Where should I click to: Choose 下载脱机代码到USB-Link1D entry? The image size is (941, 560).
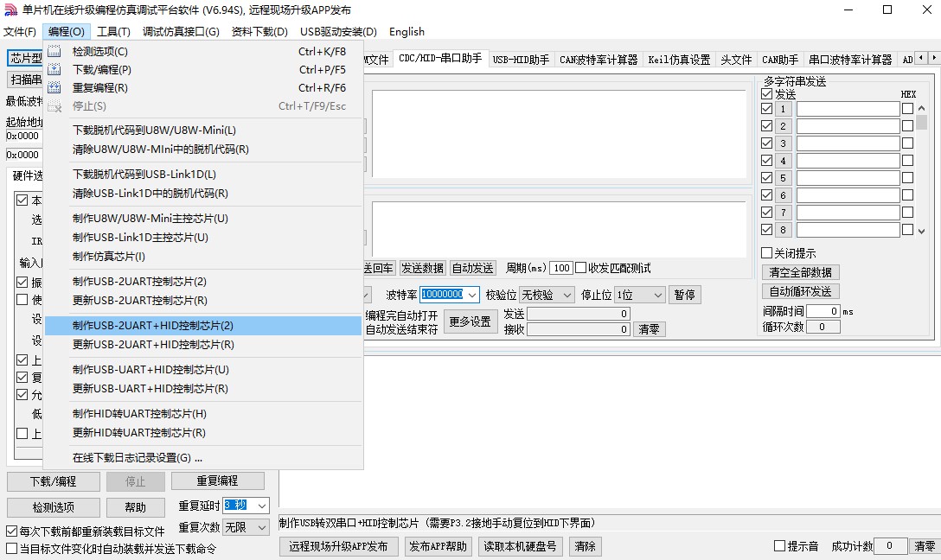tap(204, 175)
